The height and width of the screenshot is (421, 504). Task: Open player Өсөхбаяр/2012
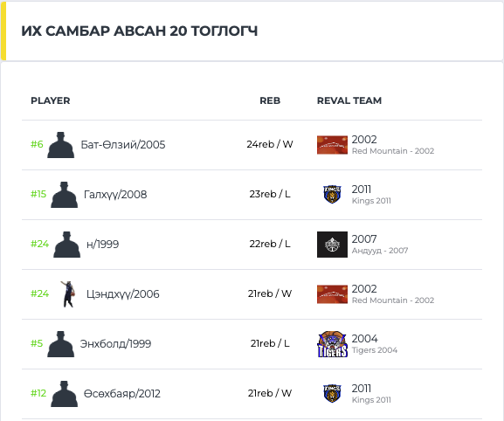[121, 394]
